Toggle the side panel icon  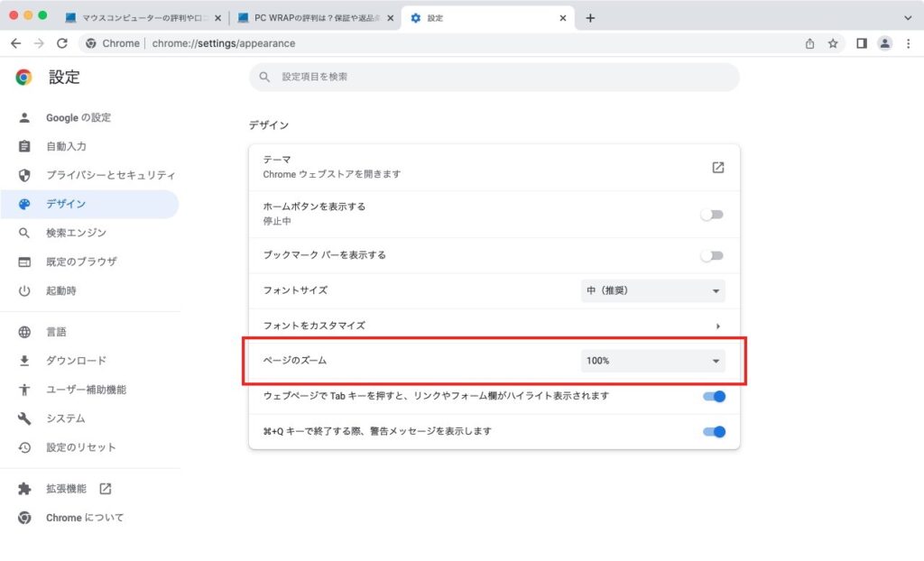pyautogui.click(x=862, y=43)
